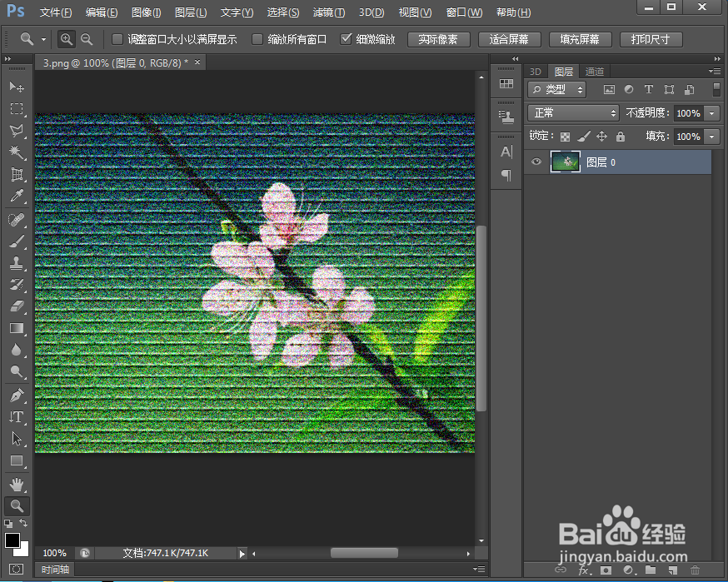Select the History Brush tool
Image resolution: width=728 pixels, height=582 pixels.
17,285
